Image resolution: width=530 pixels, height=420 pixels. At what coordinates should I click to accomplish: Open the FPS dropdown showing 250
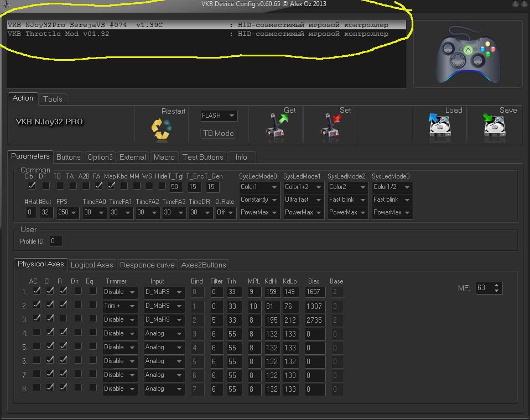pos(67,212)
